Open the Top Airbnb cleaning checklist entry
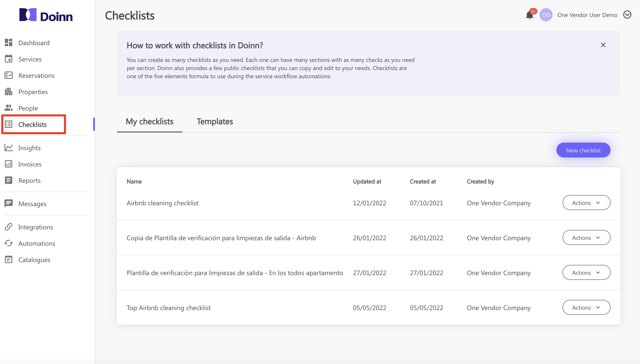Screen dimensions: 640x364 click(169, 308)
